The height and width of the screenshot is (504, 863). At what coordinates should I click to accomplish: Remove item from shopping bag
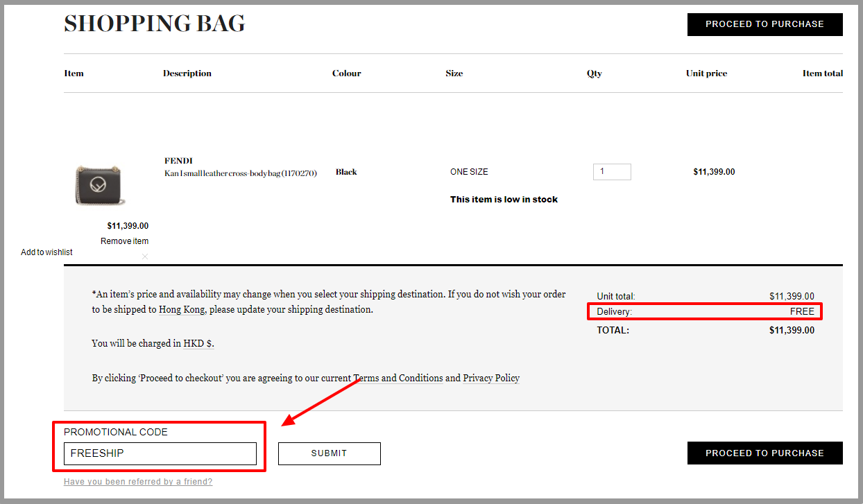pos(124,241)
